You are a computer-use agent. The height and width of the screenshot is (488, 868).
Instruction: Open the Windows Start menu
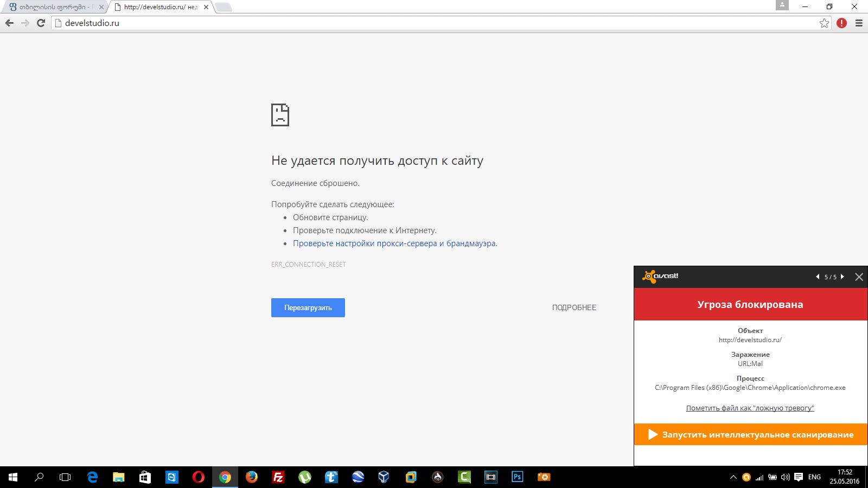(x=13, y=477)
